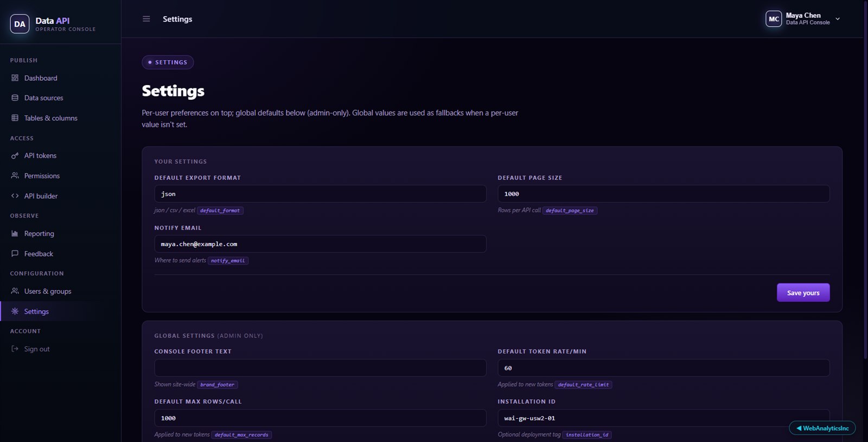This screenshot has width=868, height=442.
Task: Click the Default token rate/min field
Action: (x=663, y=368)
